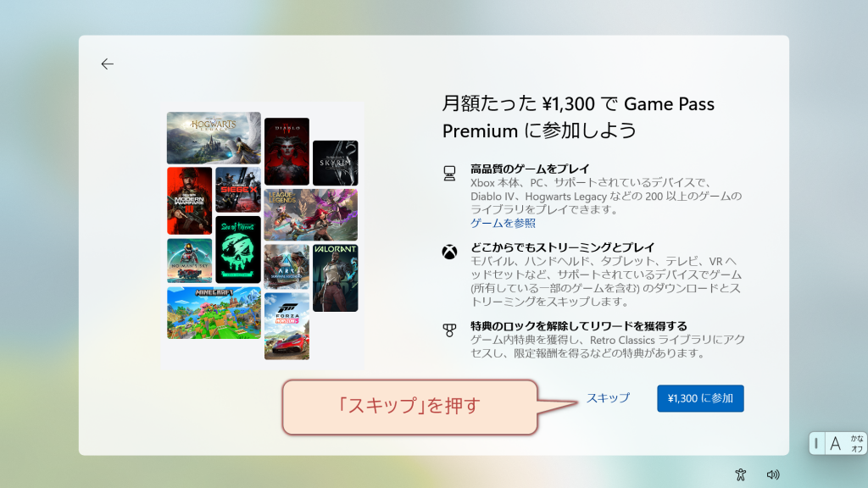The image size is (868, 488).
Task: Open the accessibility icon
Action: pos(741,474)
